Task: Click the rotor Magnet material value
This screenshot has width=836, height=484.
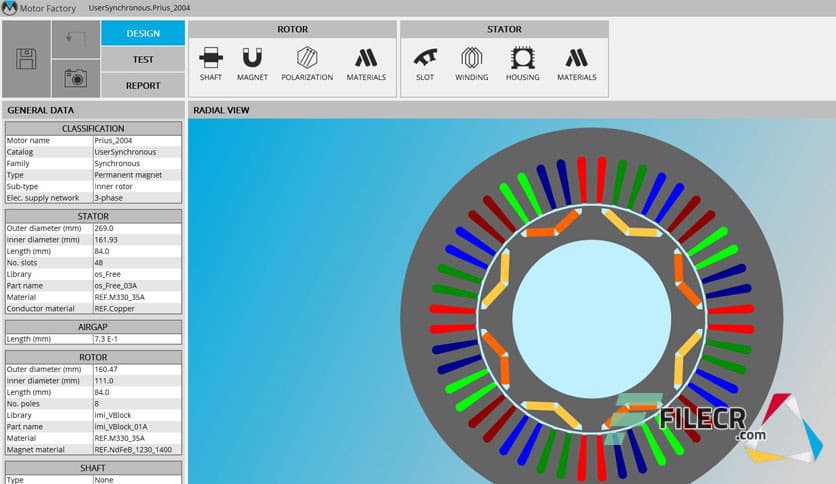Action: click(x=136, y=450)
